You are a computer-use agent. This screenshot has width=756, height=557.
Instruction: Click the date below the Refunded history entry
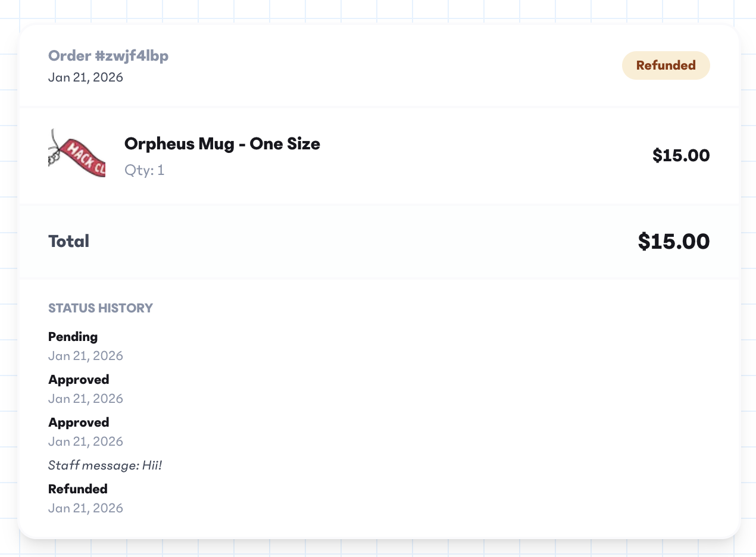click(86, 508)
